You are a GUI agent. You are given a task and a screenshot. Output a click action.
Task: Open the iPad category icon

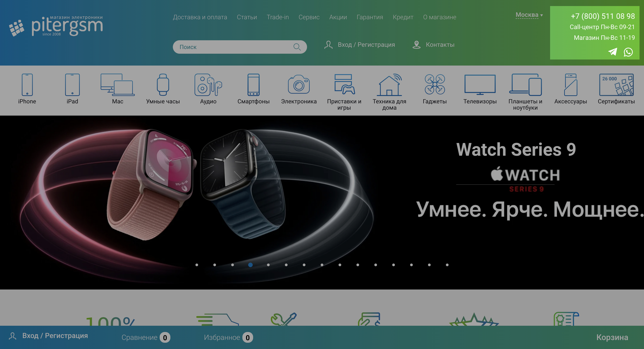click(x=72, y=85)
